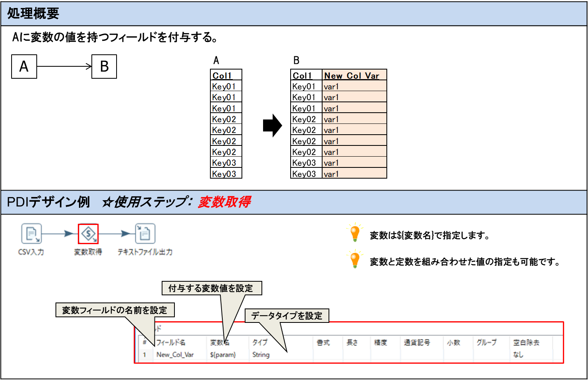Click the lightbulb beside 変数と定数を組み合わせた値 tip

pos(354,259)
